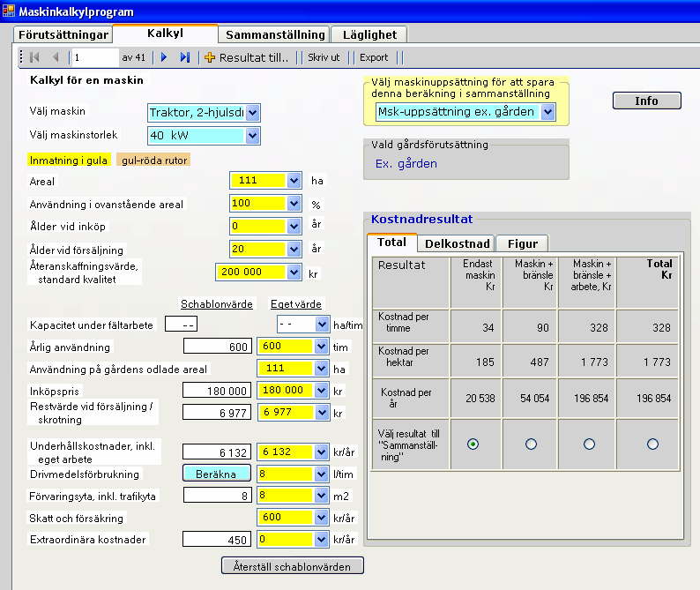Open the Välj maskinstorlek dropdown
Screen dimensions: 700x590
(253, 135)
